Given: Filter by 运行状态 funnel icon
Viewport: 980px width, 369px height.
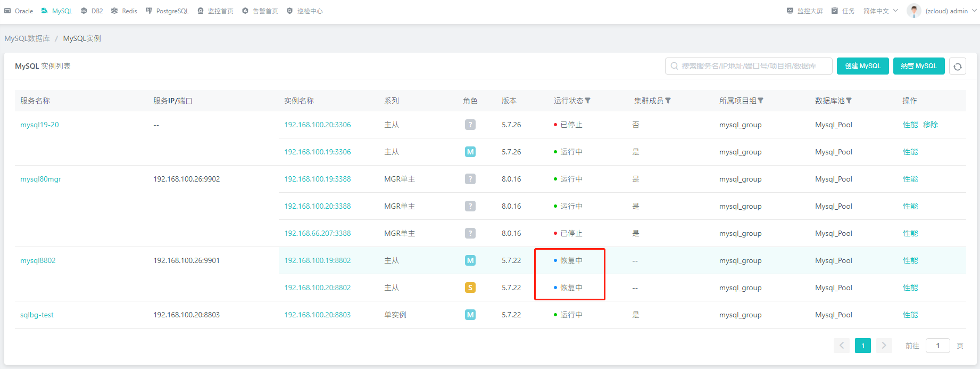Looking at the screenshot, I should 587,101.
